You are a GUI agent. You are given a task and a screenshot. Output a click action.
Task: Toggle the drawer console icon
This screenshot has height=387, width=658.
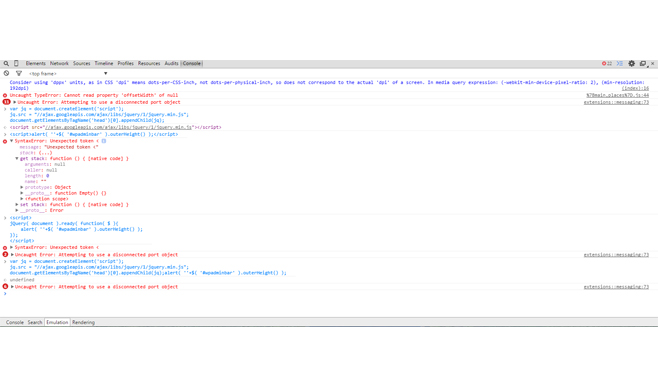pos(620,64)
